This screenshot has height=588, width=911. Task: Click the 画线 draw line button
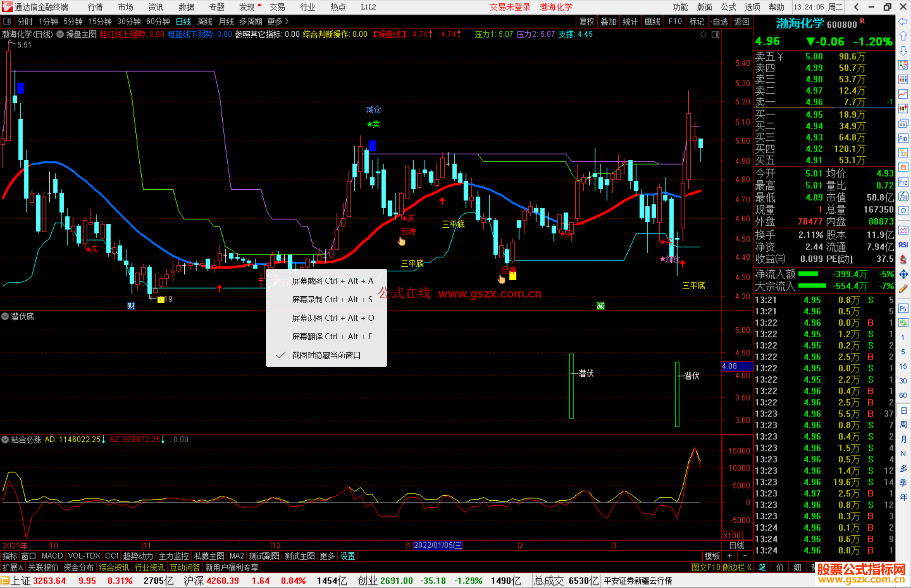coord(652,21)
